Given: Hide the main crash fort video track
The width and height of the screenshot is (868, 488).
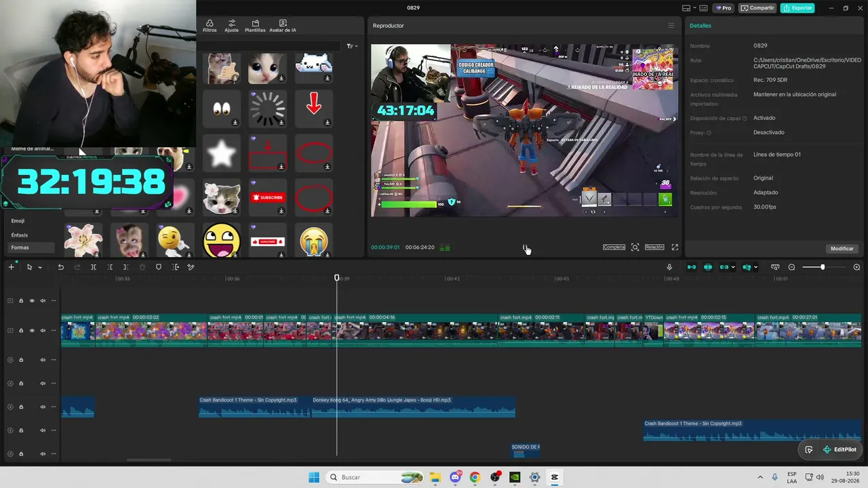Looking at the screenshot, I should (x=32, y=331).
